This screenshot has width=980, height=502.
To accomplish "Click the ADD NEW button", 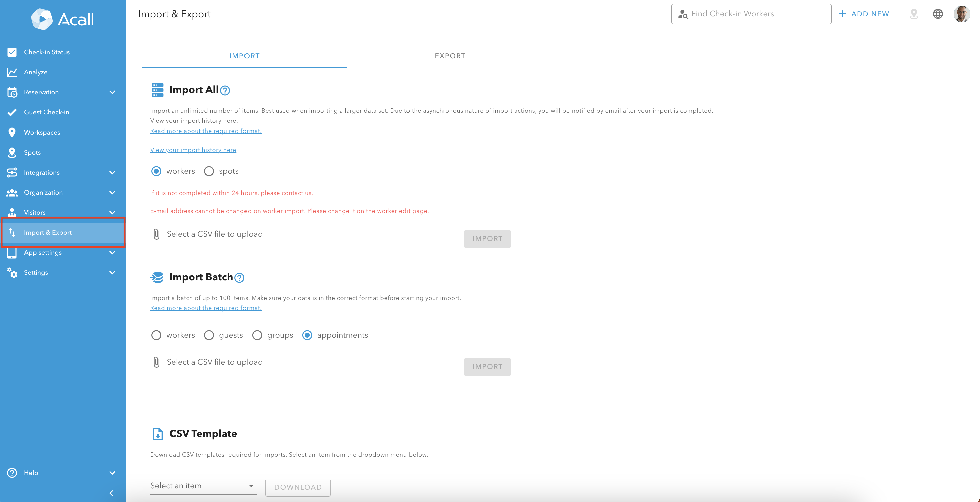I will pyautogui.click(x=863, y=14).
